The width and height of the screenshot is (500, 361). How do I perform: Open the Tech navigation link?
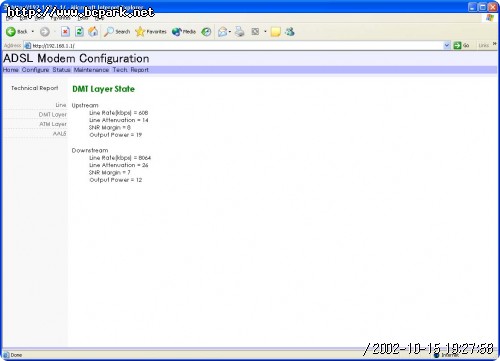click(120, 70)
